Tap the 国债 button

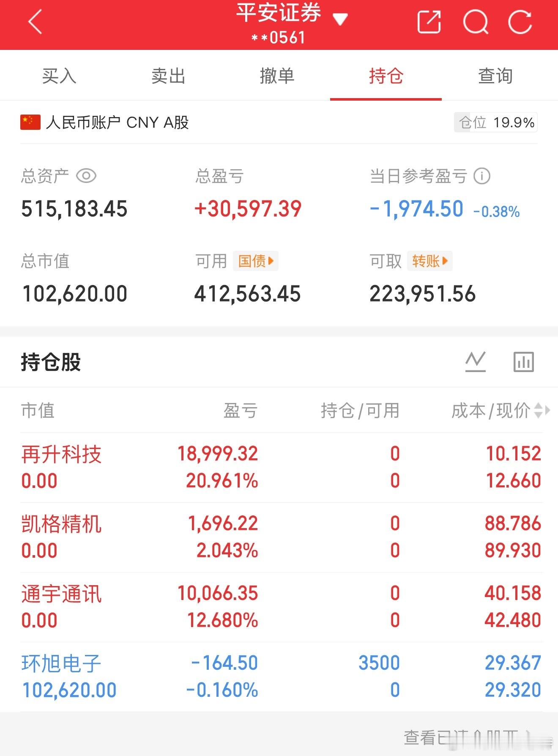(x=256, y=261)
